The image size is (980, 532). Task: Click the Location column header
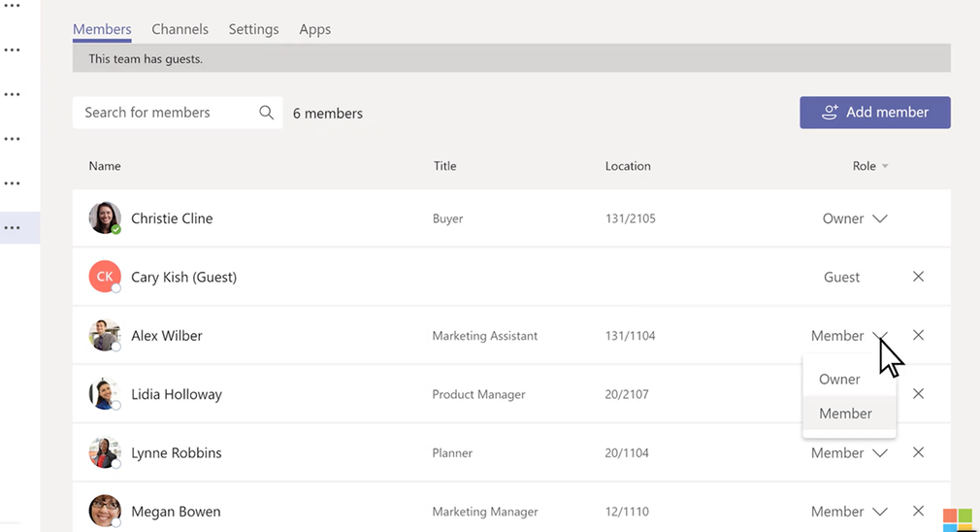click(628, 166)
